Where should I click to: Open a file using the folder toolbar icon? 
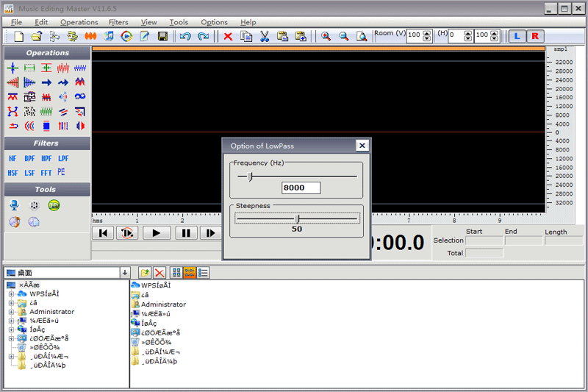(36, 36)
